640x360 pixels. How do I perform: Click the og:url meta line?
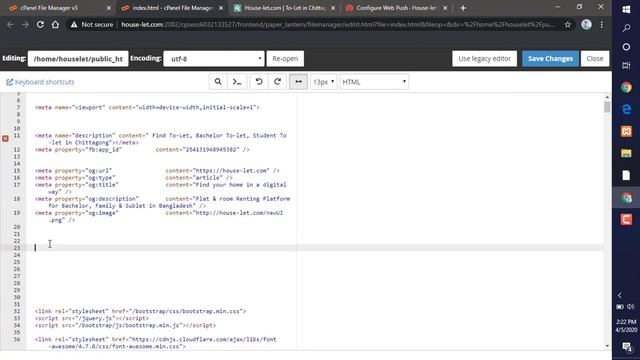click(157, 171)
